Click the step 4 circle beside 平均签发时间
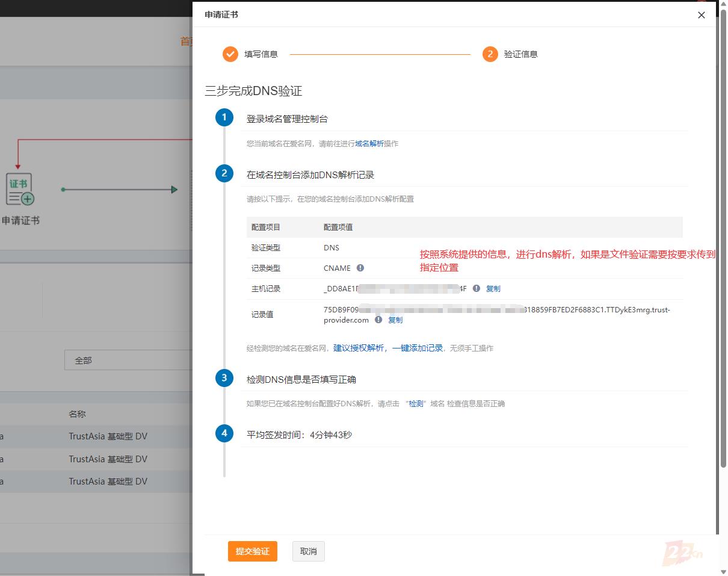 pos(224,433)
